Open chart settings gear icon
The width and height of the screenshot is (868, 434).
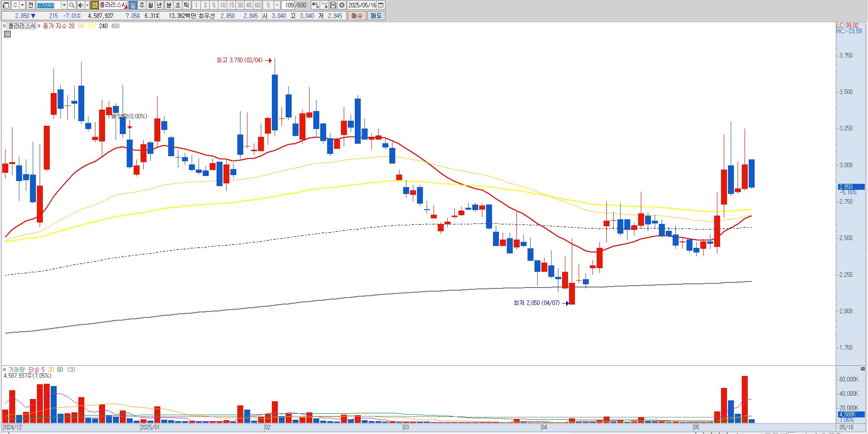click(x=342, y=5)
